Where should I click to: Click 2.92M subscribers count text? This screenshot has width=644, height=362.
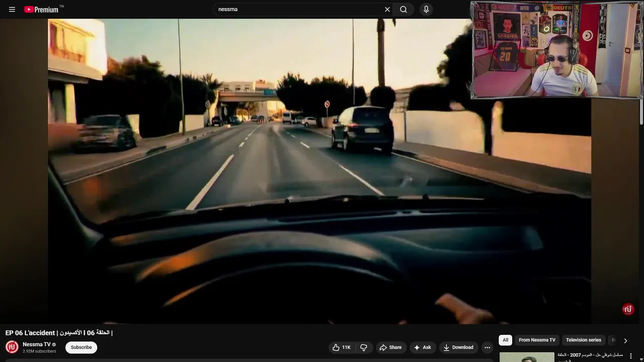tap(39, 351)
